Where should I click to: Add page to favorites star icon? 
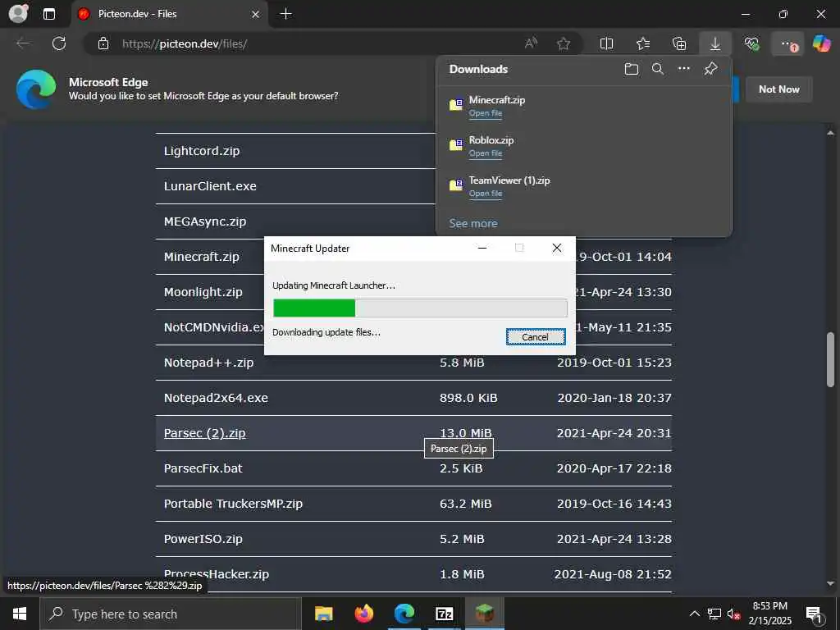pyautogui.click(x=563, y=43)
